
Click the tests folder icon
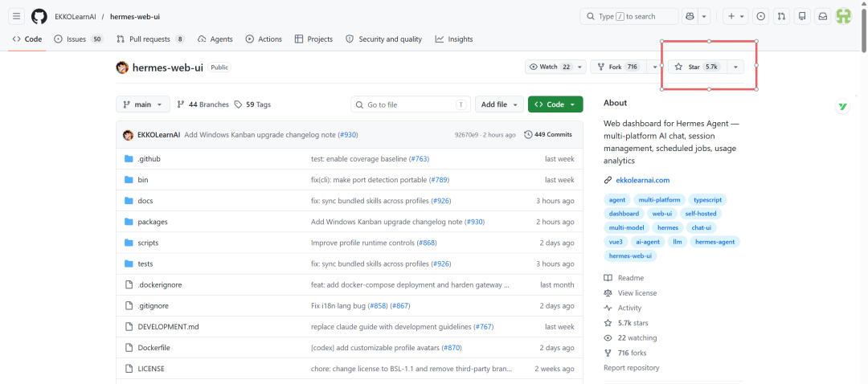pyautogui.click(x=129, y=264)
